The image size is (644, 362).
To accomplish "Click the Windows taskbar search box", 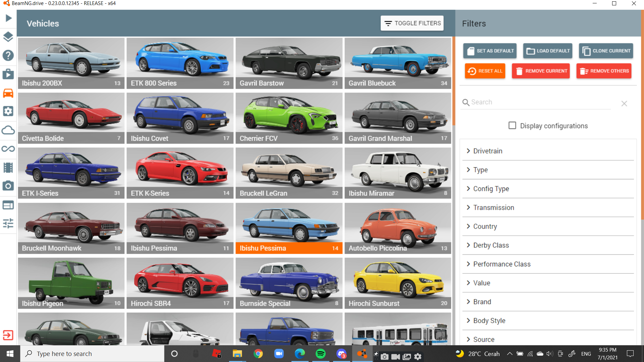I will tap(92, 354).
